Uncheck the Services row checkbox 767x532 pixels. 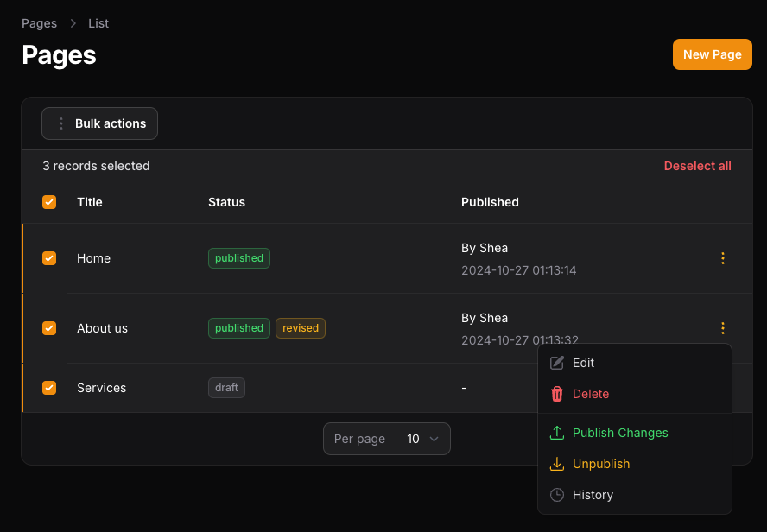coord(49,388)
